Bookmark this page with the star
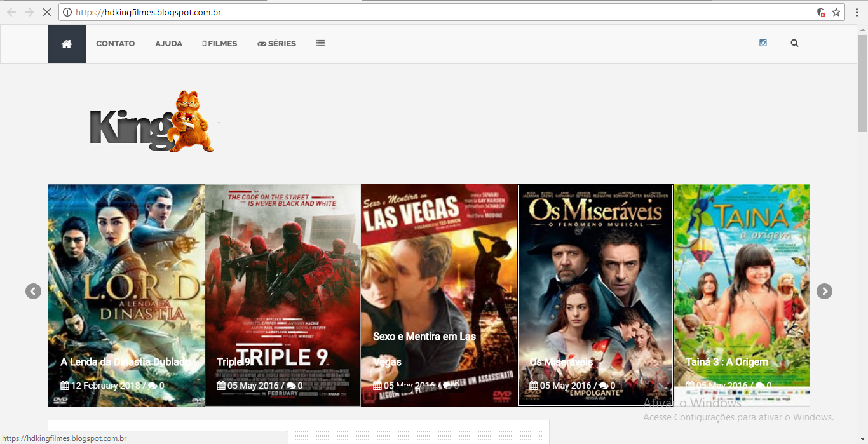 pos(836,12)
